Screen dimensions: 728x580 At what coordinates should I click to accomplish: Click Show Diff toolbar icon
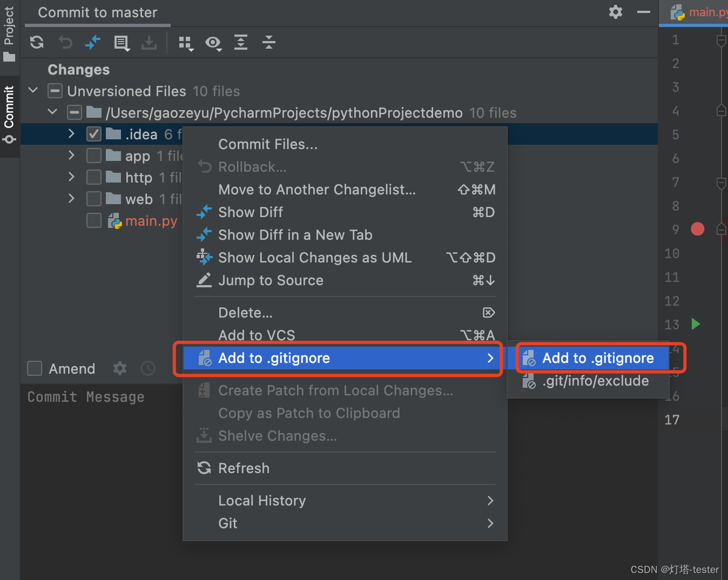[x=93, y=42]
